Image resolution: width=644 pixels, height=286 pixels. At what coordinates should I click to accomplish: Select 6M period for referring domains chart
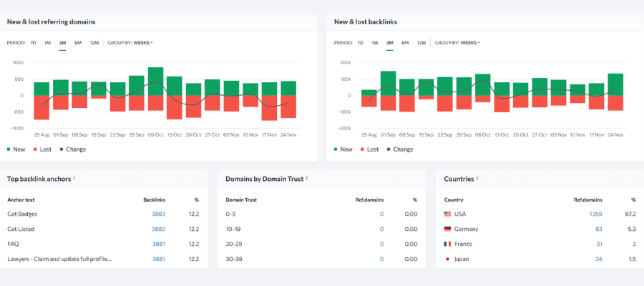point(78,43)
